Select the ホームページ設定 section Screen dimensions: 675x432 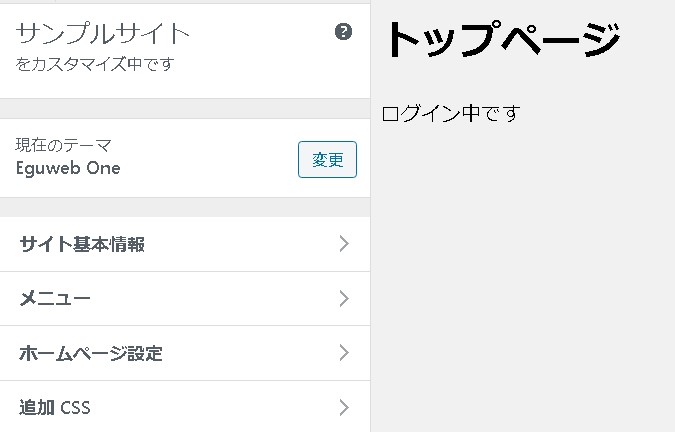tap(91, 353)
